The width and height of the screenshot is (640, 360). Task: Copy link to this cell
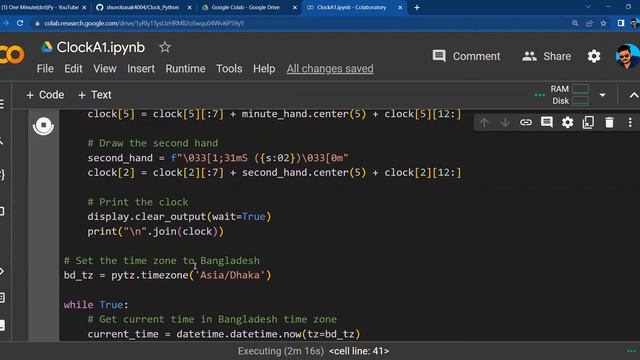click(526, 122)
